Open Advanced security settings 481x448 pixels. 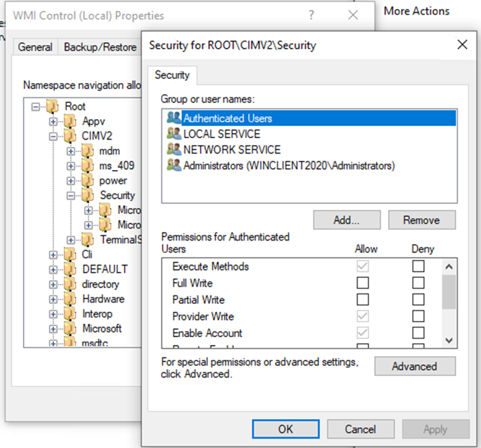(414, 366)
